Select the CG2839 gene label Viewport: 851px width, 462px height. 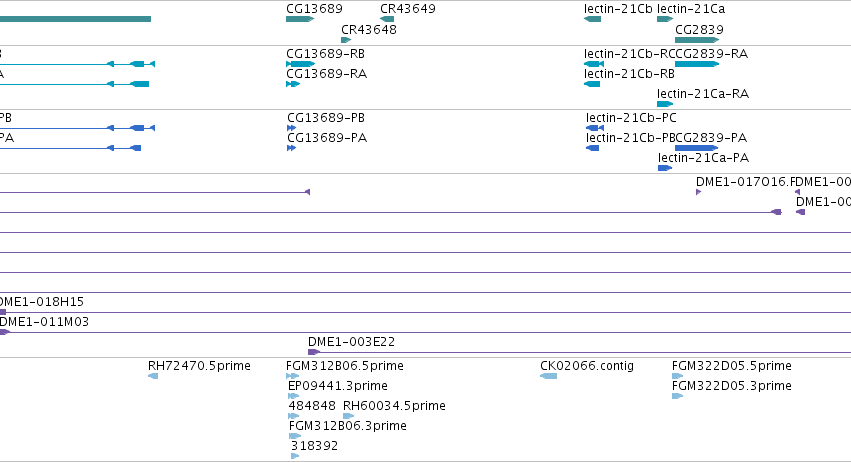click(x=699, y=29)
